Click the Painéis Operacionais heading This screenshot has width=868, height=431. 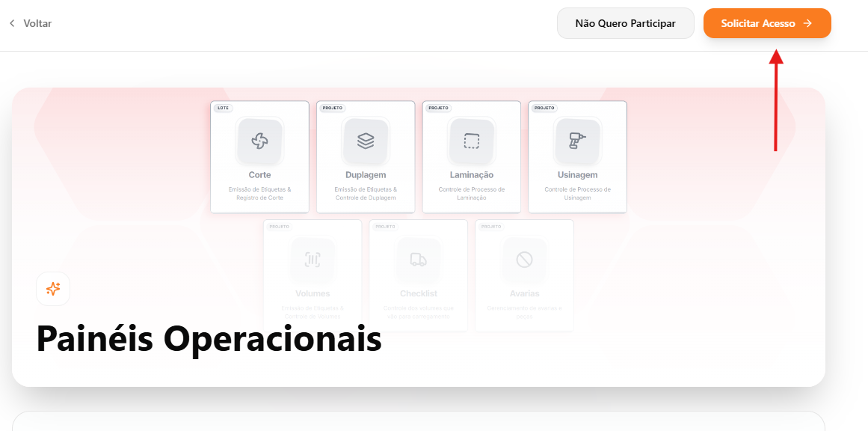click(x=209, y=339)
